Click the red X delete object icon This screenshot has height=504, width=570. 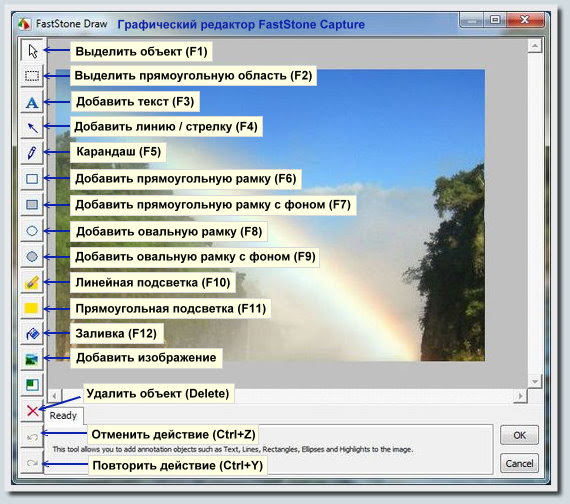point(32,411)
